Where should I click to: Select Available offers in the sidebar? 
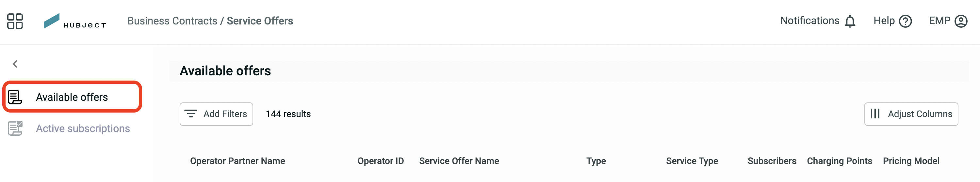tap(72, 97)
